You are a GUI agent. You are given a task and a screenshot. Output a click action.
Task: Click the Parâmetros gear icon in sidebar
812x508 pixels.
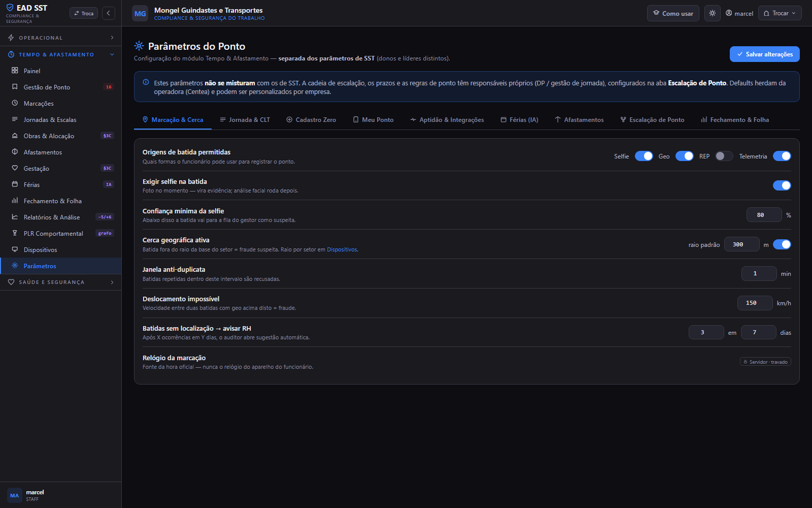pos(15,266)
